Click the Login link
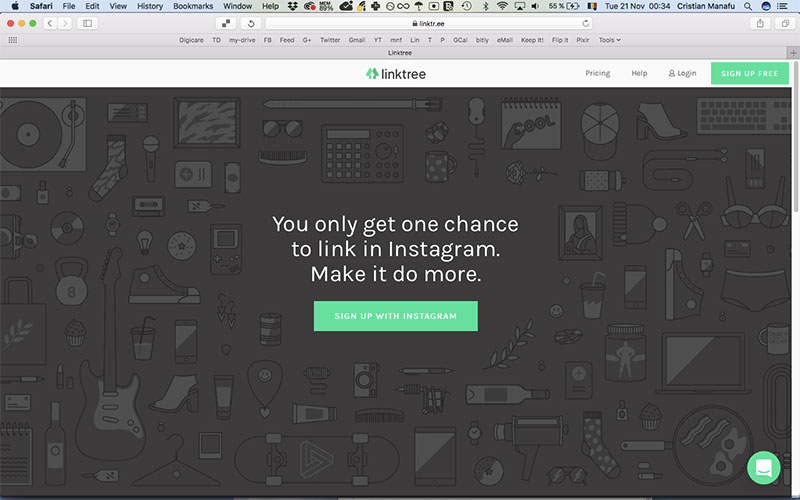Image resolution: width=800 pixels, height=500 pixels. [x=682, y=73]
